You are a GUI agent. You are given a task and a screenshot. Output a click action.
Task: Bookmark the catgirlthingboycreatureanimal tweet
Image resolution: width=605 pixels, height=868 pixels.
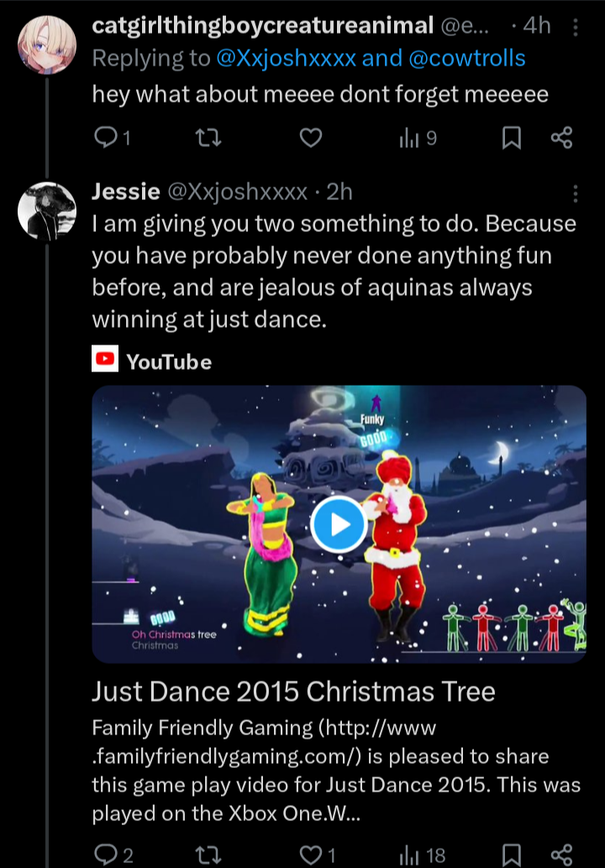tap(511, 138)
